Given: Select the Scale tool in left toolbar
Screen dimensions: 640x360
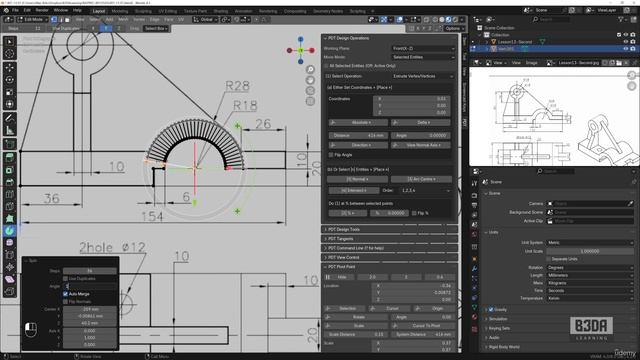Looking at the screenshot, I should click(x=10, y=92).
